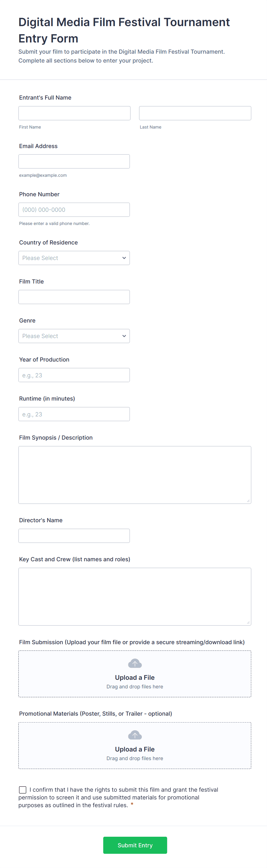
Task: Focus the Last Name input field
Action: (195, 113)
